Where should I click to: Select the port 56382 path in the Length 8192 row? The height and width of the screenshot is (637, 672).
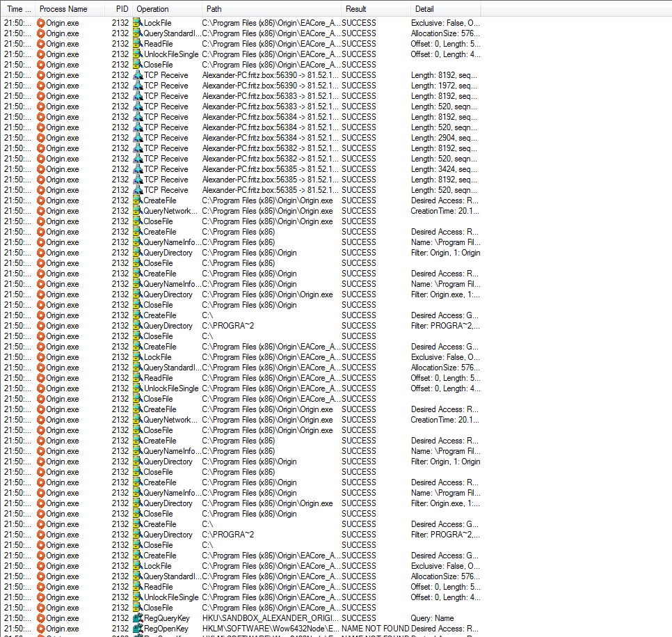point(271,148)
